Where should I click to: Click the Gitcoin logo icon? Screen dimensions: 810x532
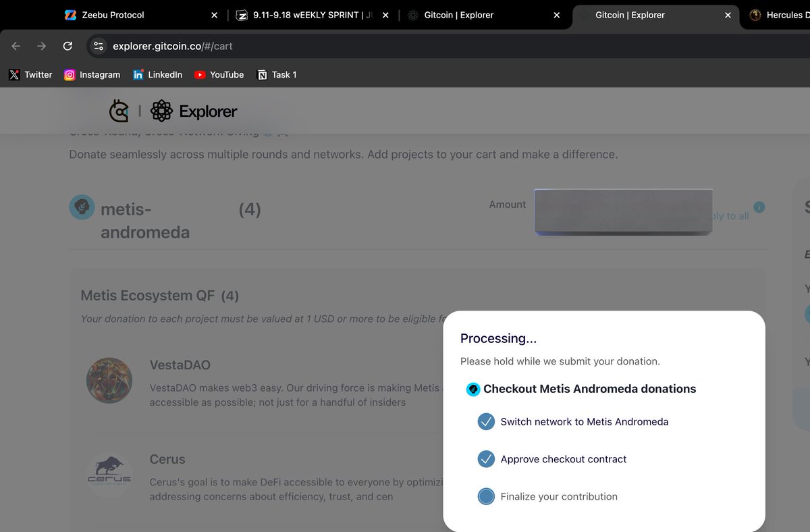pyautogui.click(x=119, y=111)
